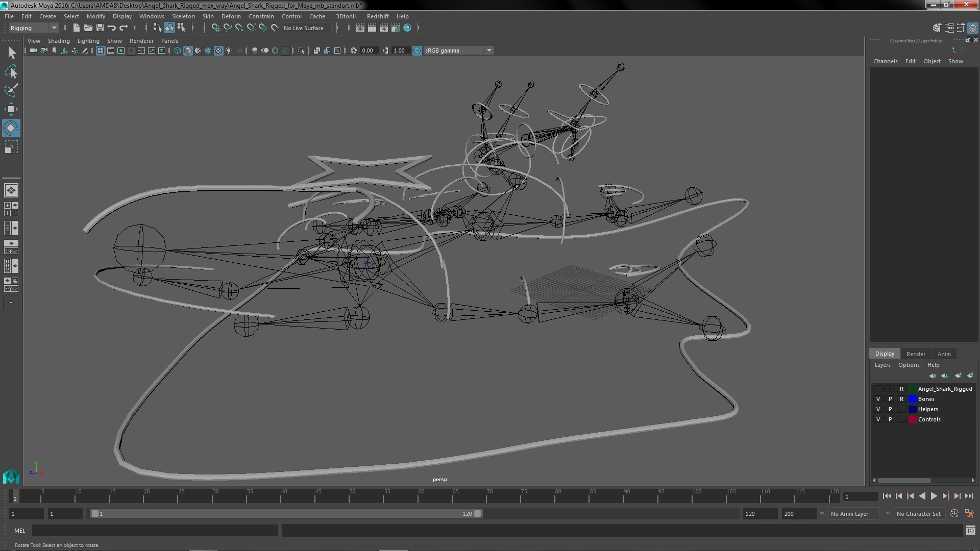
Task: Click the Four view layout icon
Action: click(11, 209)
